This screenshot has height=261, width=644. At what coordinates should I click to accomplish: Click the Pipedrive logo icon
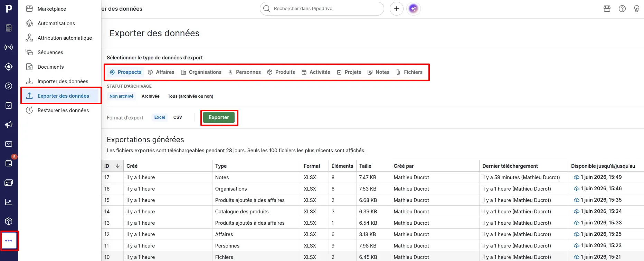(9, 8)
